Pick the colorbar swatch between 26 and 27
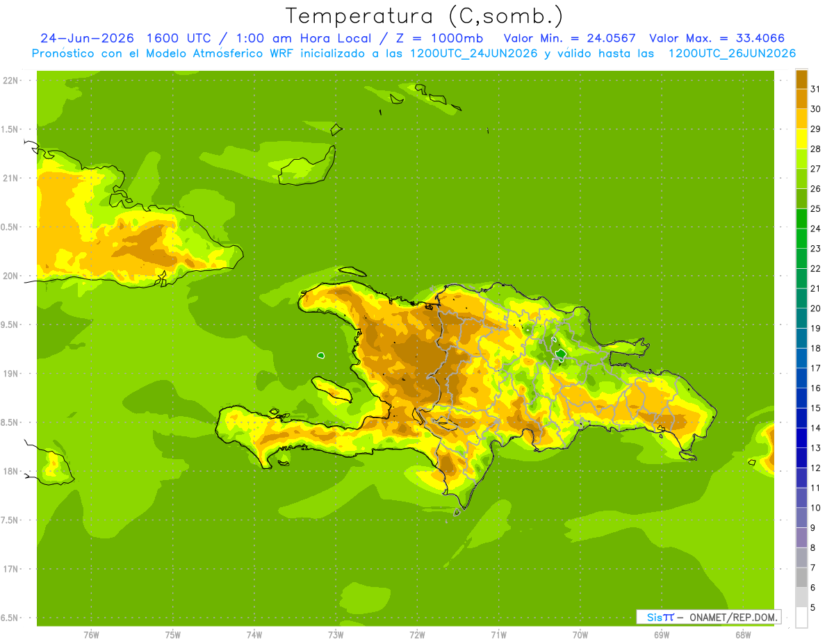Screen dimensions: 834x644 pos(801,179)
